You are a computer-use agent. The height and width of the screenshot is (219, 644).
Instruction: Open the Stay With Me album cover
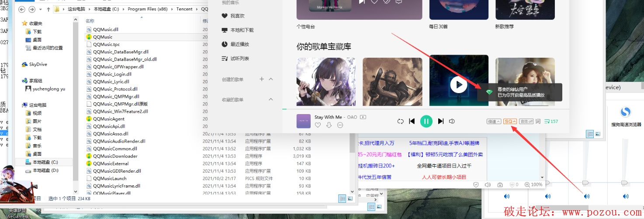click(x=303, y=121)
